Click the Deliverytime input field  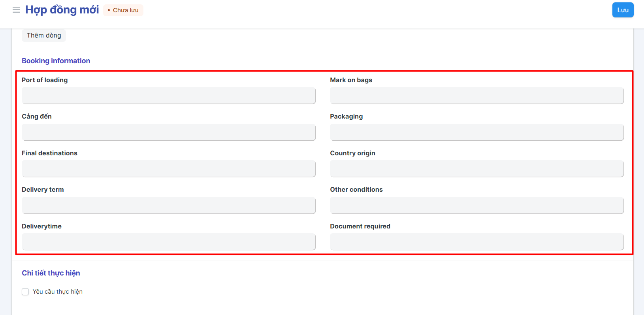[x=168, y=242]
